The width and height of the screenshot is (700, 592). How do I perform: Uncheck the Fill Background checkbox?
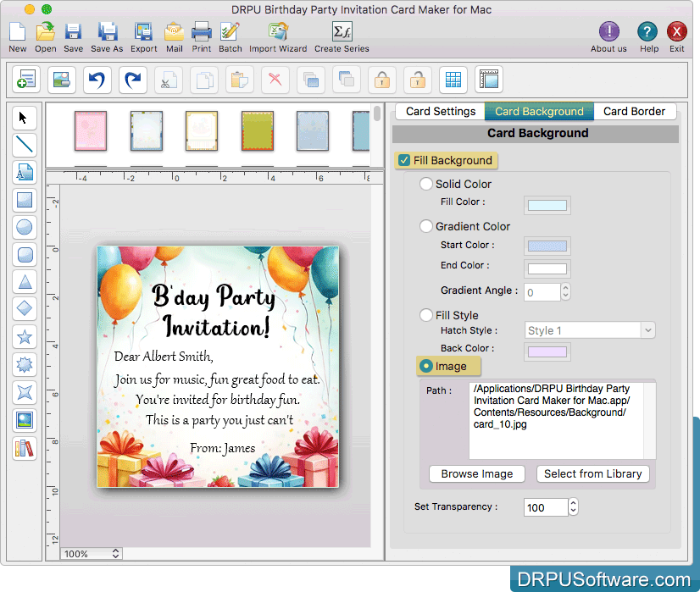(x=404, y=160)
